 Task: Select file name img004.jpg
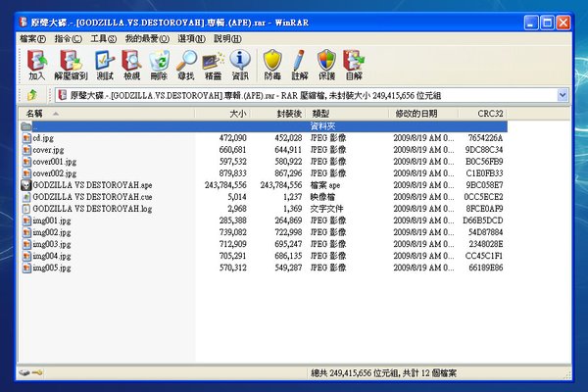tap(52, 256)
